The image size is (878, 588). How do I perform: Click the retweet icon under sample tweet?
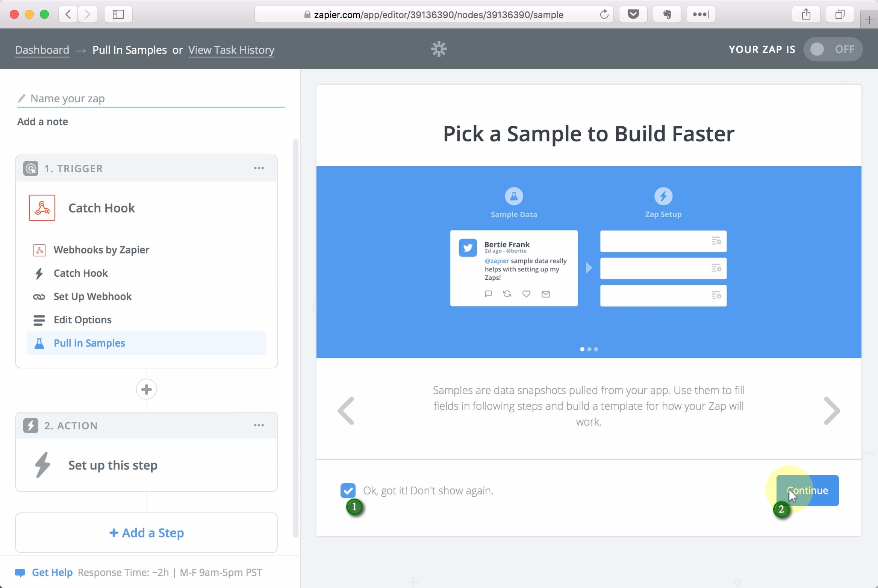[507, 294]
